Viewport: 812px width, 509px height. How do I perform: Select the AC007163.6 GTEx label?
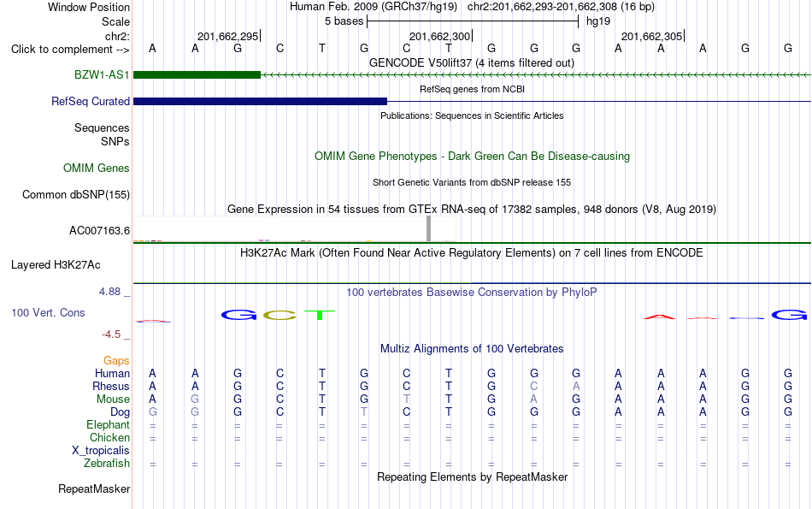tap(99, 230)
